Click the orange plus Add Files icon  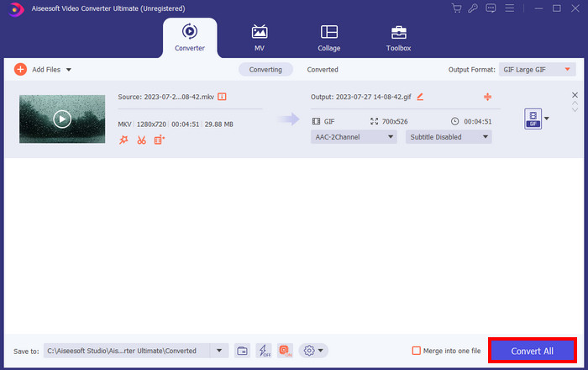click(20, 70)
